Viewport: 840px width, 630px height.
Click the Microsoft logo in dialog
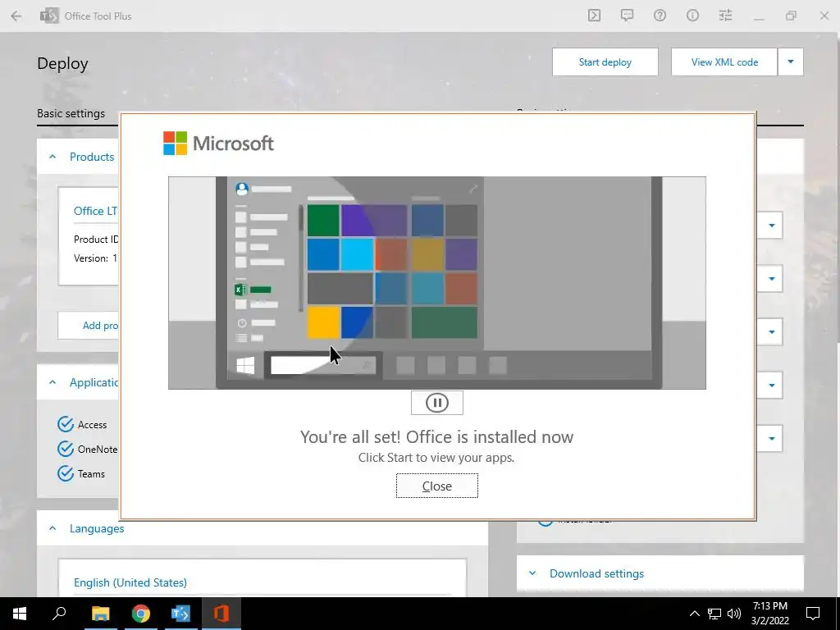pos(218,143)
